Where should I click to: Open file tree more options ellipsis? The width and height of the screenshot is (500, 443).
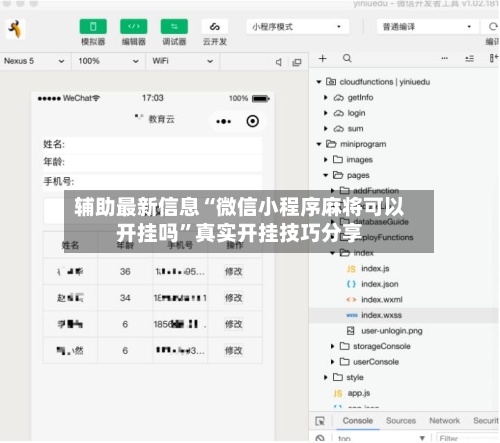pos(444,58)
